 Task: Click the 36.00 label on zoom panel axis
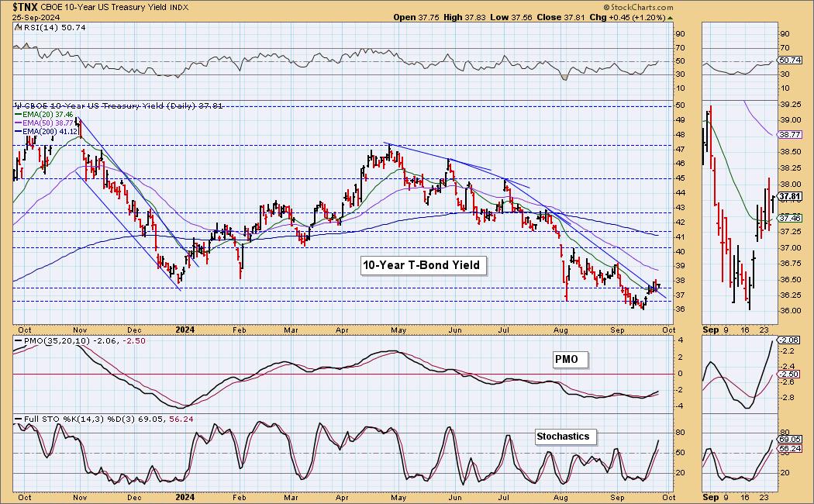(790, 311)
